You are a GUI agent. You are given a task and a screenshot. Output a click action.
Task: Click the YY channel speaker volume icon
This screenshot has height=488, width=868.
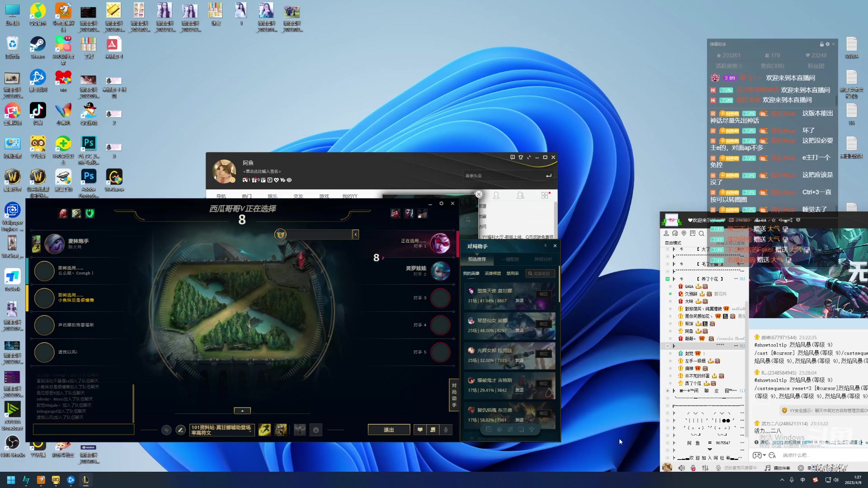click(681, 468)
